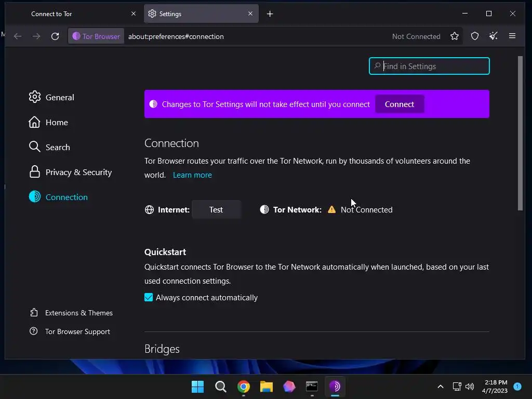Test the Internet connection
Viewport: 532px width, 399px height.
point(216,210)
